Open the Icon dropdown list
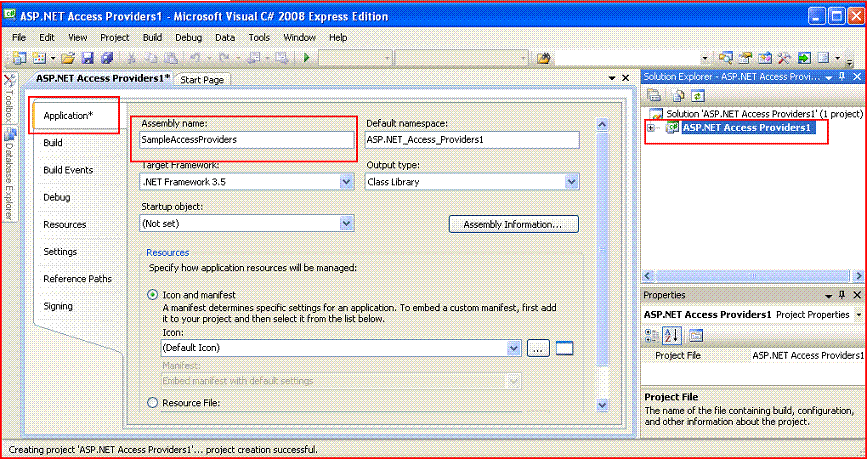867x459 pixels. [x=515, y=348]
